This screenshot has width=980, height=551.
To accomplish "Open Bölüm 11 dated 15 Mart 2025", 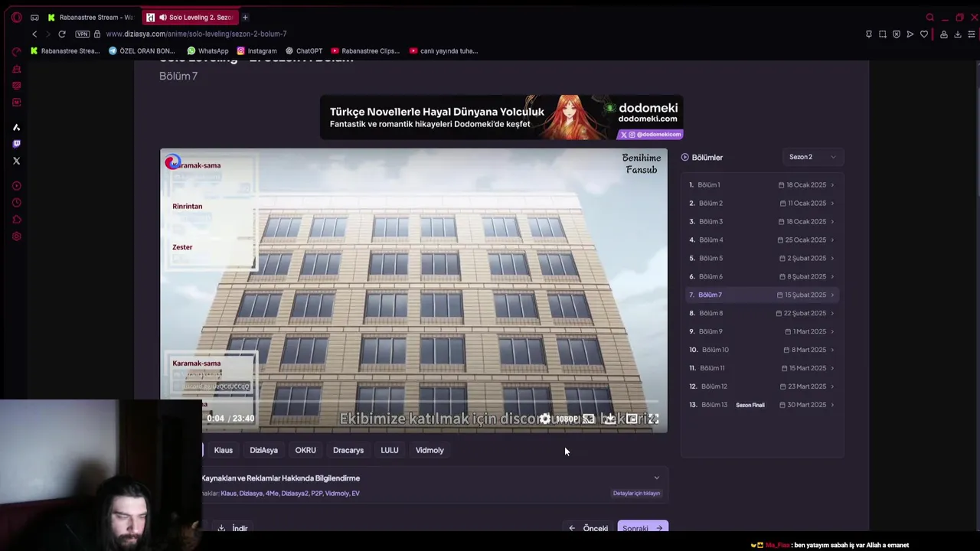I will coord(761,368).
